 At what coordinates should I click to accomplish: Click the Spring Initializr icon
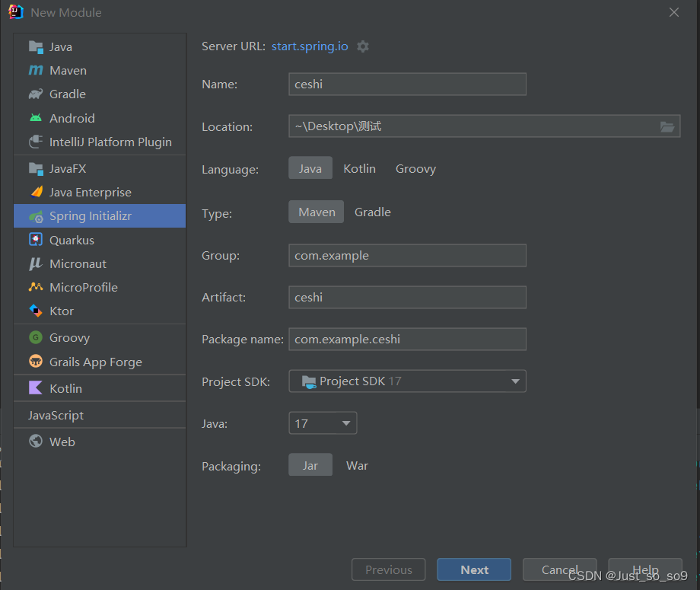[36, 216]
